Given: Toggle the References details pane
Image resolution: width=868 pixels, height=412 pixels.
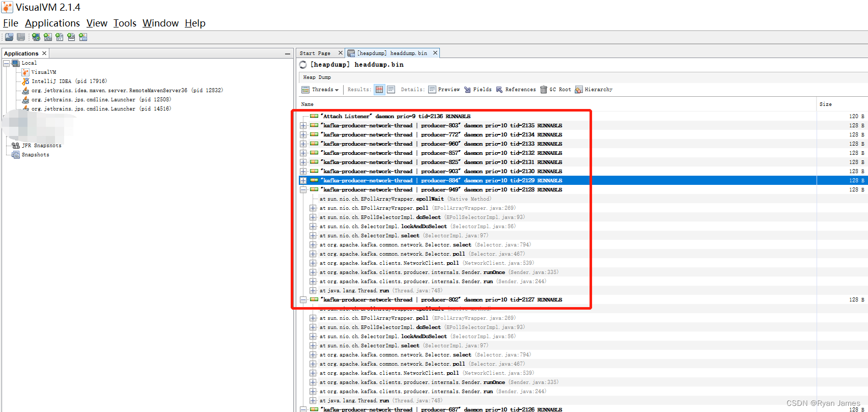Looking at the screenshot, I should 516,90.
